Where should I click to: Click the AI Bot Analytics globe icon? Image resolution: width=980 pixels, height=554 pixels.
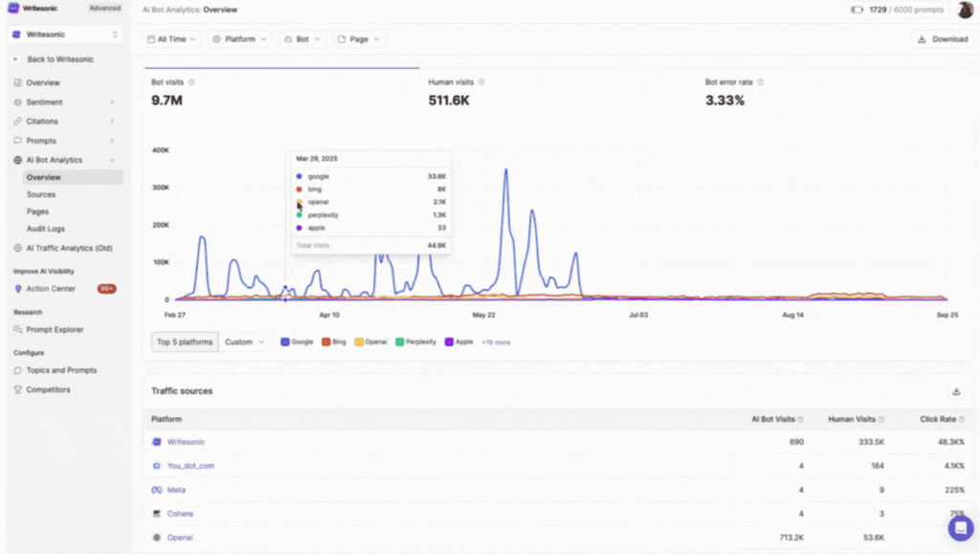17,160
